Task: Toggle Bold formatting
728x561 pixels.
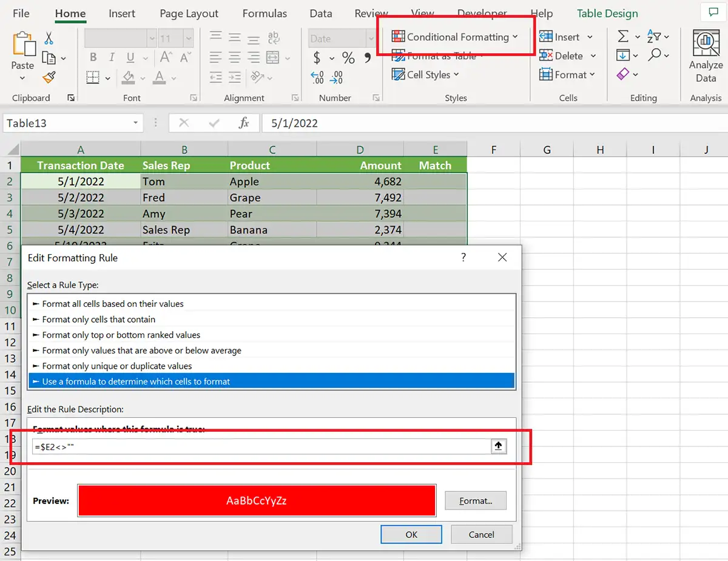Action: [x=93, y=58]
